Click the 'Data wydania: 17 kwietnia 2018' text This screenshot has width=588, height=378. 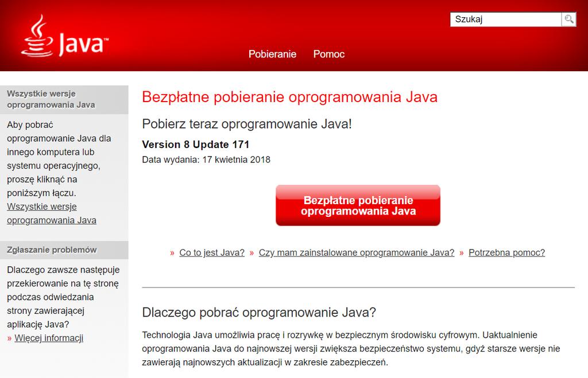(206, 159)
